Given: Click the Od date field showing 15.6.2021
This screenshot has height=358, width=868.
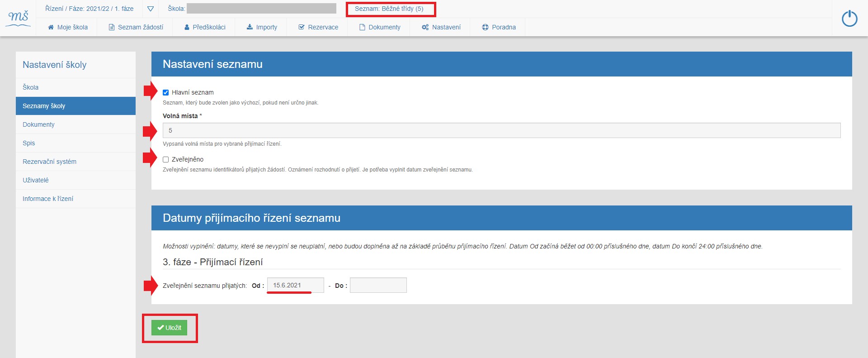Looking at the screenshot, I should 296,285.
